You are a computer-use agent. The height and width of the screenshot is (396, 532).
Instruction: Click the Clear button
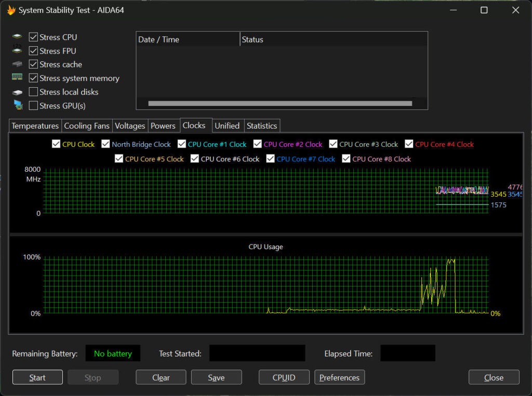(x=161, y=377)
